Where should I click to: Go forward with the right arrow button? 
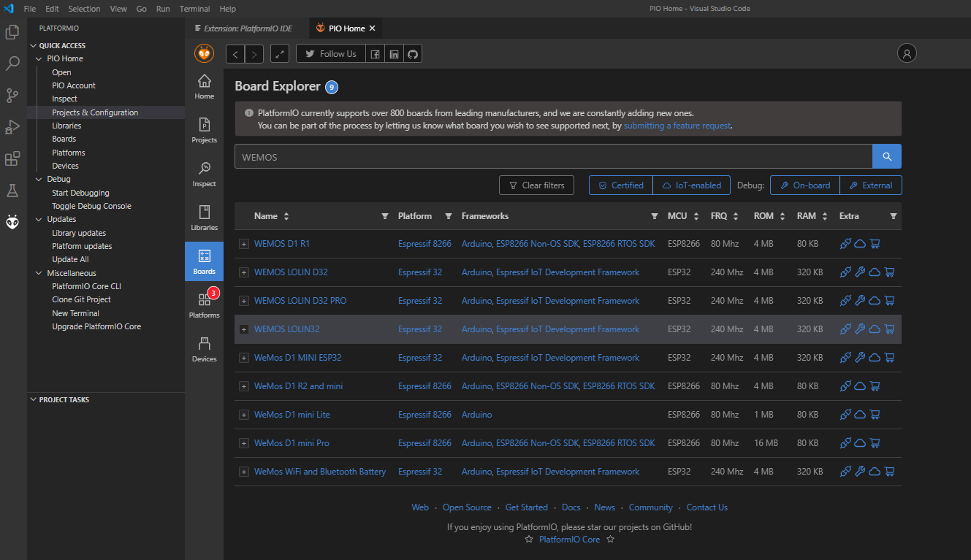click(x=254, y=54)
